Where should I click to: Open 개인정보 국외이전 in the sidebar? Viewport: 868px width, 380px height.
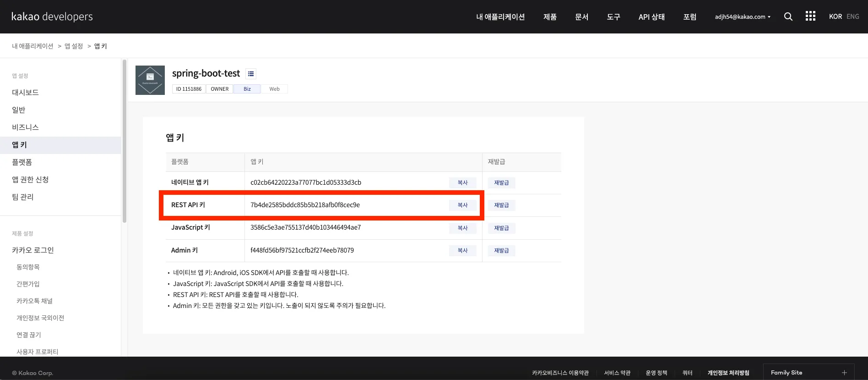[40, 318]
